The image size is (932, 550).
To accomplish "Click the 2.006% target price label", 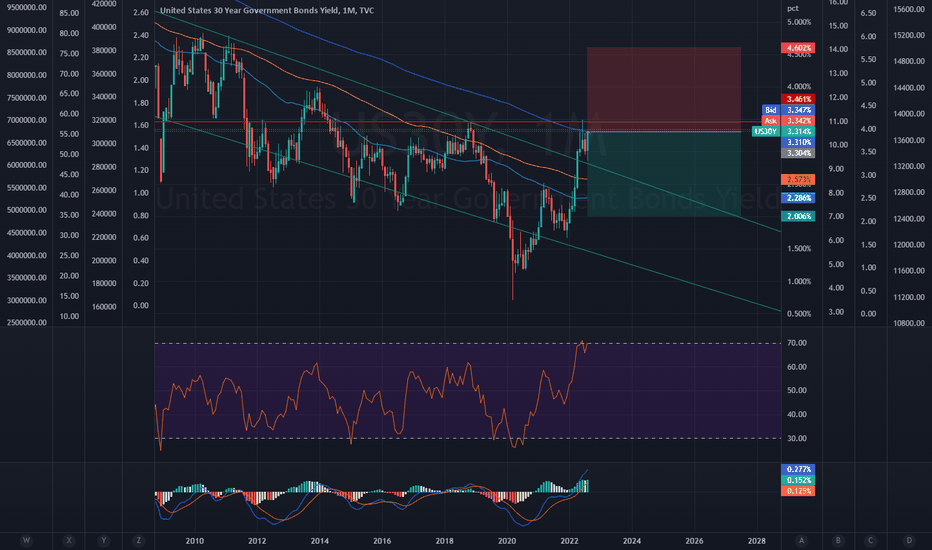I will click(798, 216).
